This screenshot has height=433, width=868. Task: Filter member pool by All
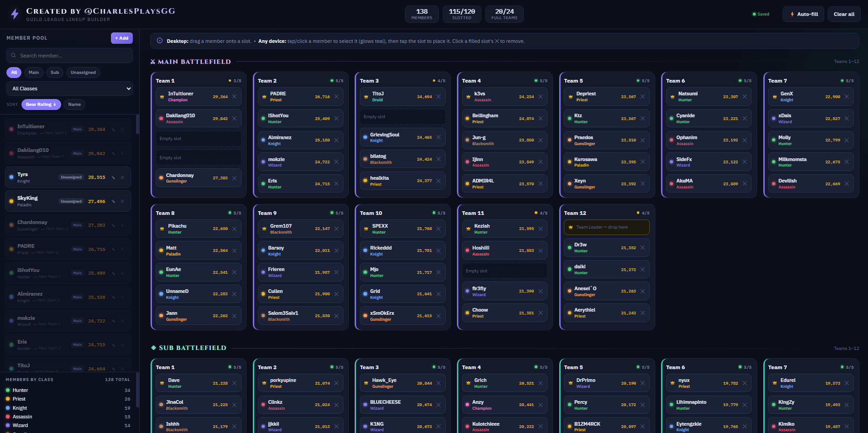click(14, 73)
